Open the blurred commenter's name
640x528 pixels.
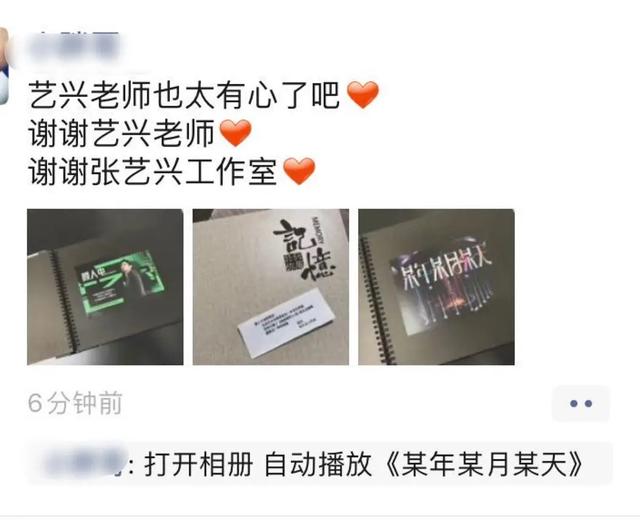coord(84,464)
